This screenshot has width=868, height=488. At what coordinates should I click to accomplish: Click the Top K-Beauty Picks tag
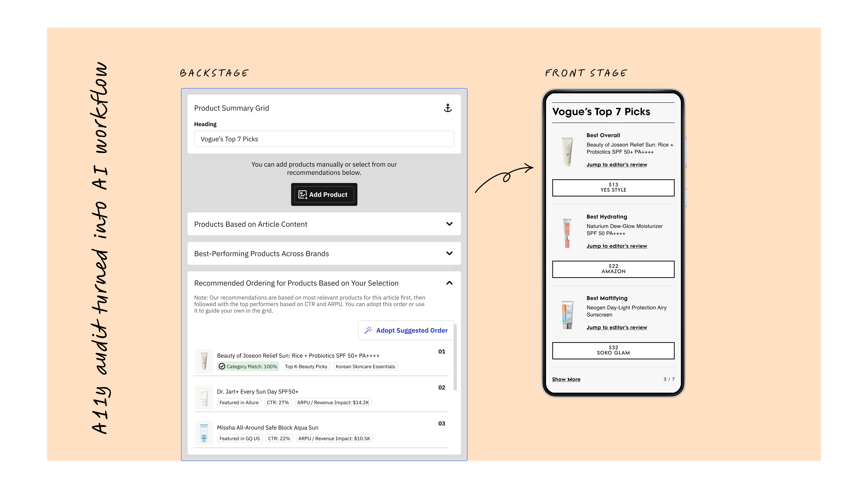point(306,366)
